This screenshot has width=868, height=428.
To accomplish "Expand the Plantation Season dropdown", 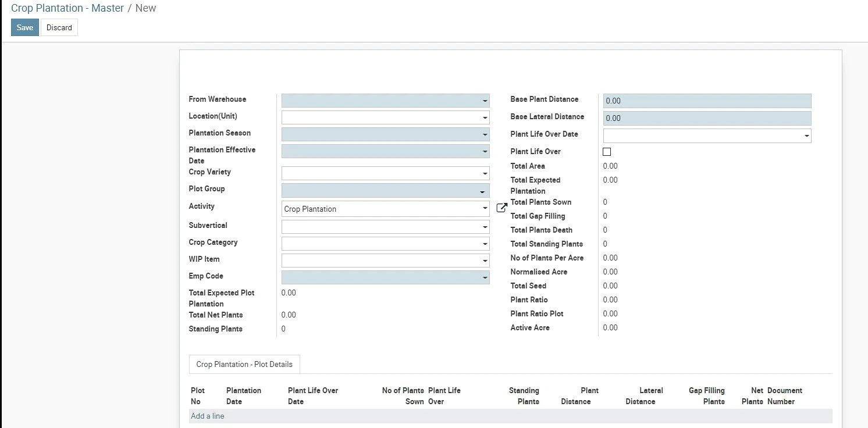I will [385, 134].
